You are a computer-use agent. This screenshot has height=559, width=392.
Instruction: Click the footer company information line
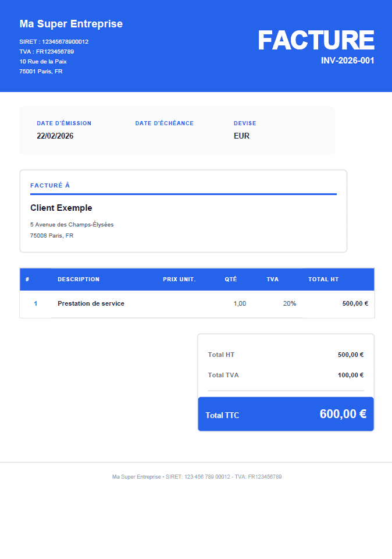[197, 477]
